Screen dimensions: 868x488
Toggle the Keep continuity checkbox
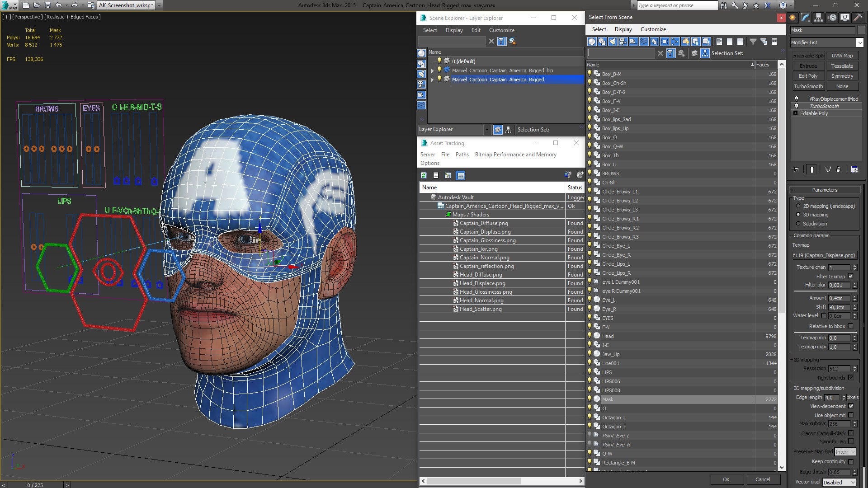point(851,462)
